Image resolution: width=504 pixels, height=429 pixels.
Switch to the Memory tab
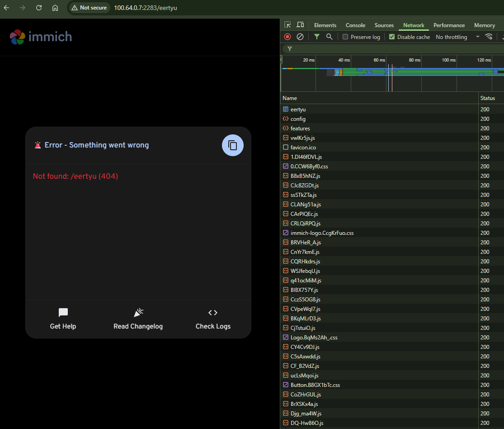point(485,25)
